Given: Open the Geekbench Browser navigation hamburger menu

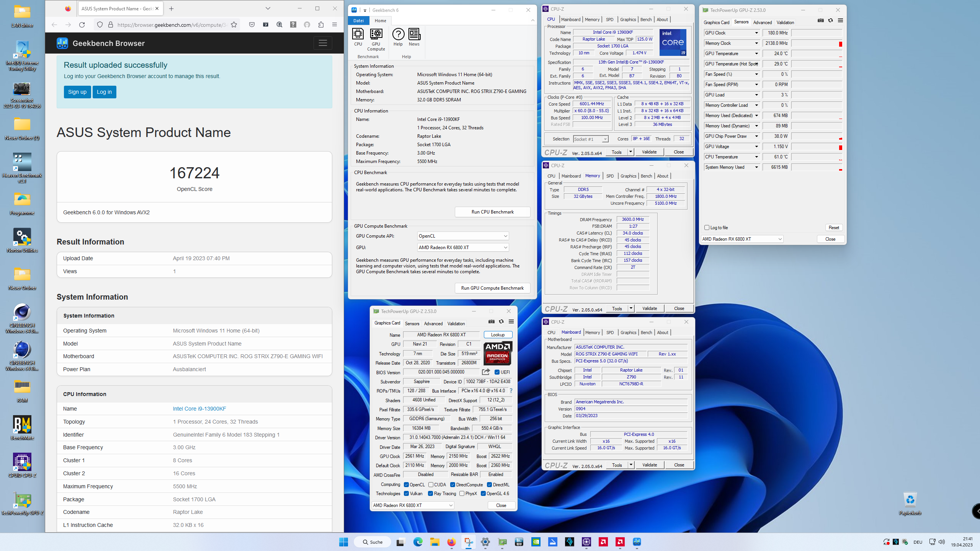Looking at the screenshot, I should pos(323,43).
